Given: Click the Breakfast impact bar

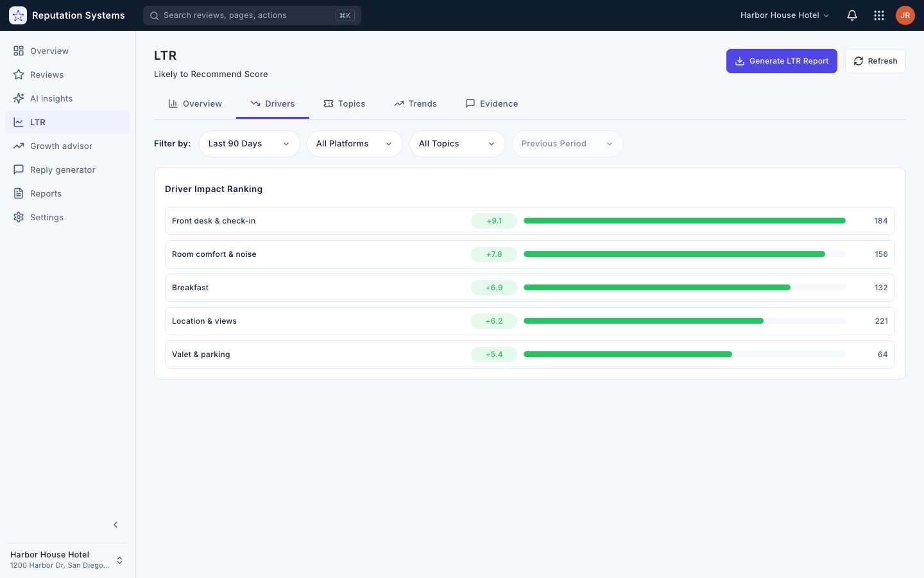Looking at the screenshot, I should click(685, 288).
